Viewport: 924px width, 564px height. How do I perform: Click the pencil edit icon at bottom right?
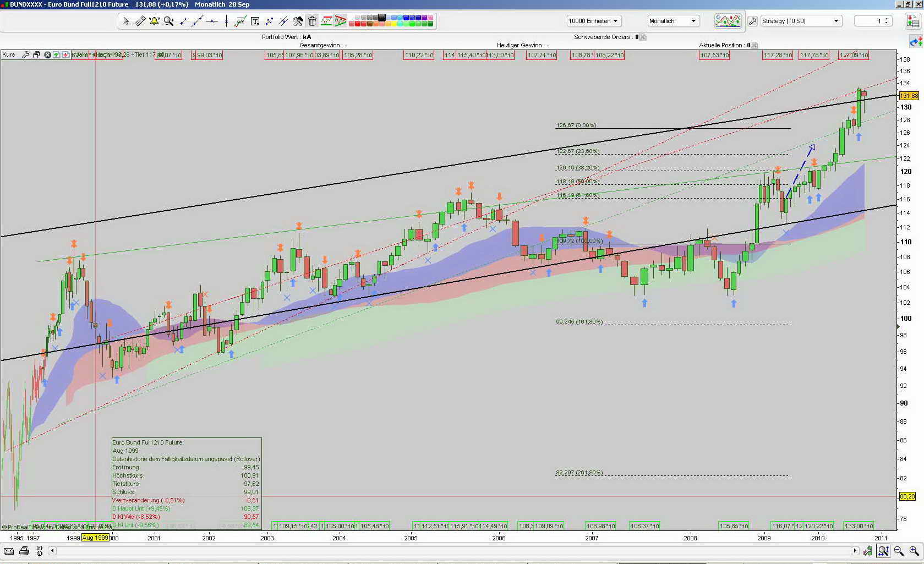[868, 551]
